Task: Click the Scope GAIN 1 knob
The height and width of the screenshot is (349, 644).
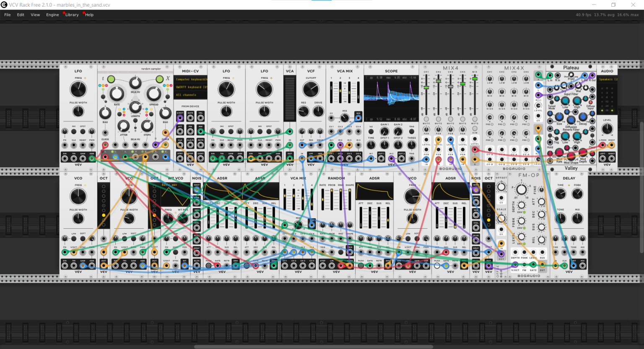Action: [x=384, y=132]
